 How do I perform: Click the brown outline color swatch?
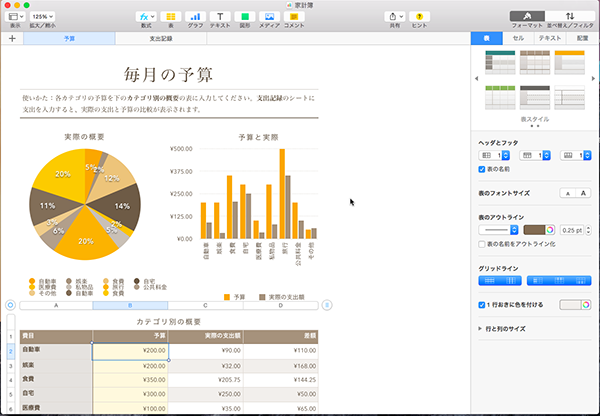point(534,230)
